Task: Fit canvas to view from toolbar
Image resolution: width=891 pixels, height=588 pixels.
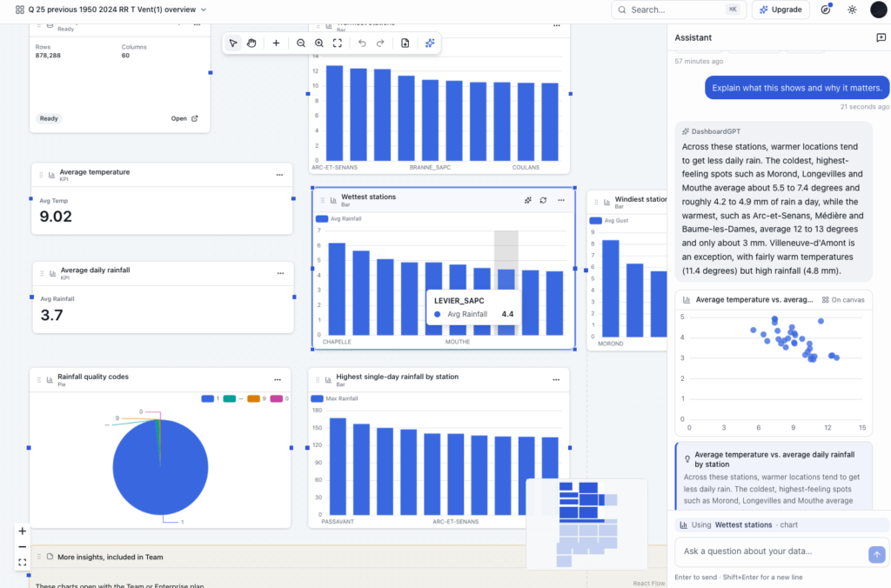Action: pos(338,43)
